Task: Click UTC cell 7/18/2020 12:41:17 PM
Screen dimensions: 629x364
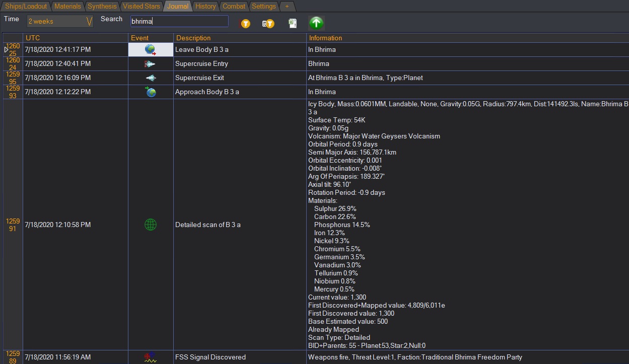Action: tap(76, 50)
